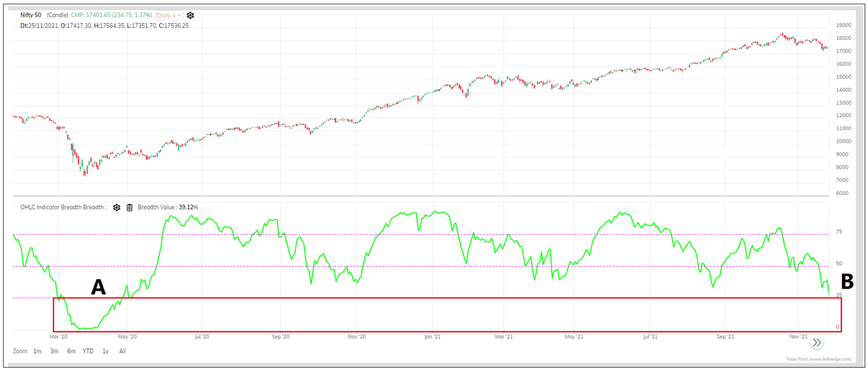Click the Mar '20 date axis label
The image size is (868, 375).
(x=58, y=337)
